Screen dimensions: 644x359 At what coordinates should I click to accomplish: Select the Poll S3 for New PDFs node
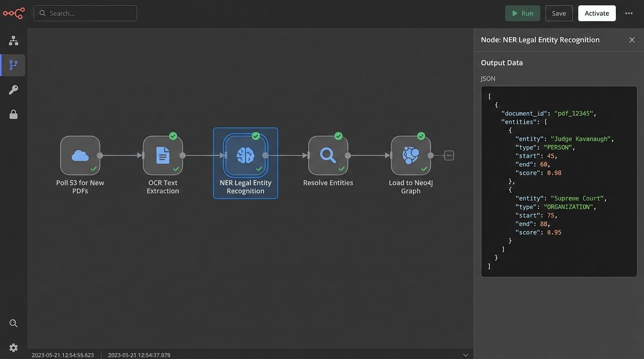[x=80, y=156]
